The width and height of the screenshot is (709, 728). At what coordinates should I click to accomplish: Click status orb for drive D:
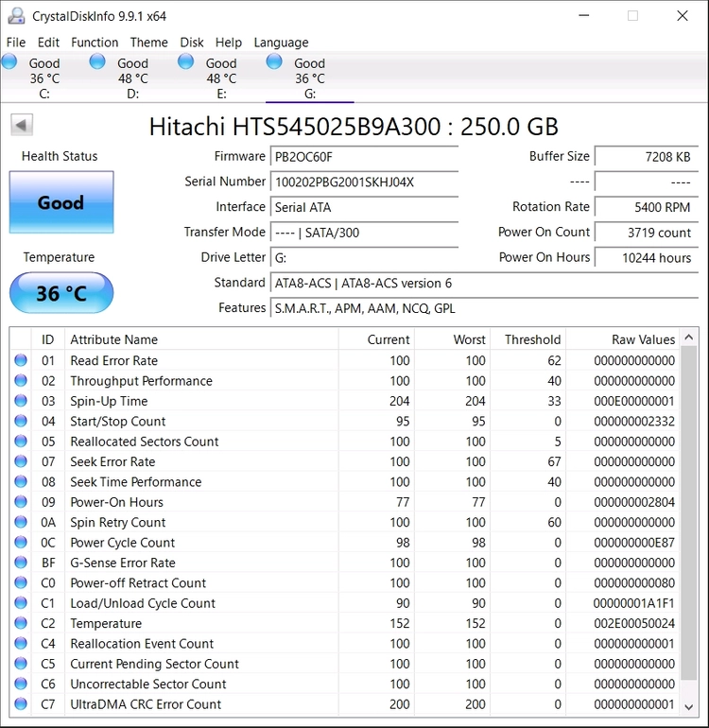[97, 61]
